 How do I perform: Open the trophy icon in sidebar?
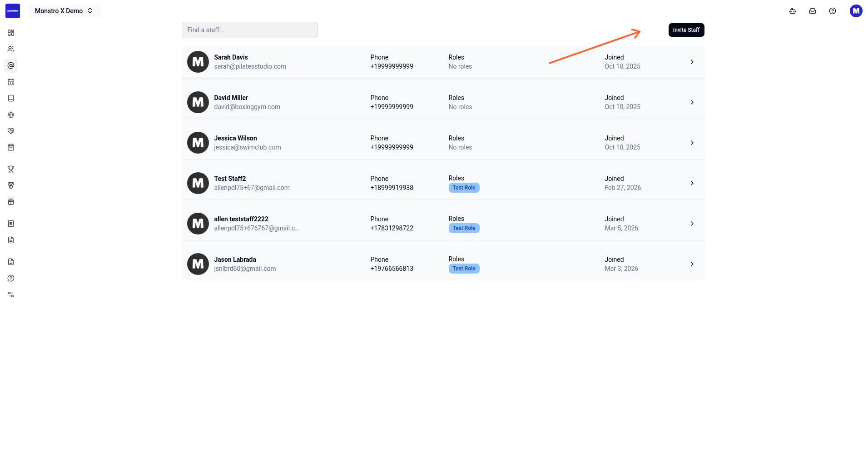click(x=11, y=169)
